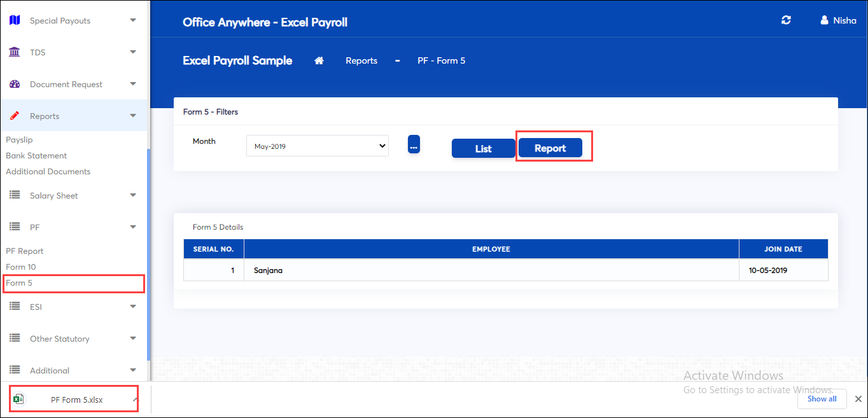This screenshot has height=418, width=868.
Task: Open downloaded PF Form 5.xlsx file
Action: [77, 400]
